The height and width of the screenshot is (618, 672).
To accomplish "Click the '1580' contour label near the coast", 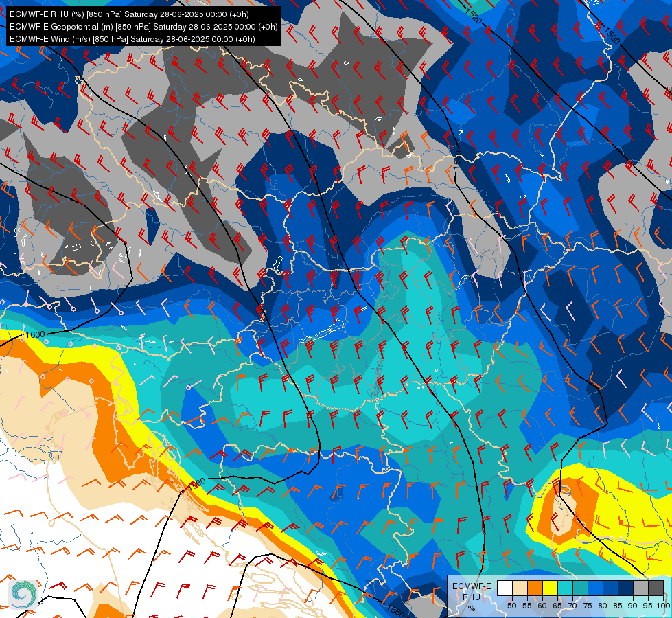I will (197, 483).
